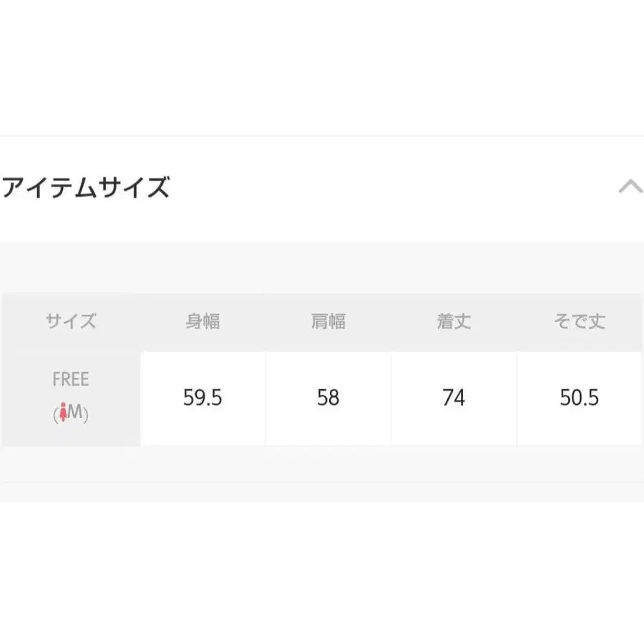Click the 59.5 body width value

coord(203,398)
